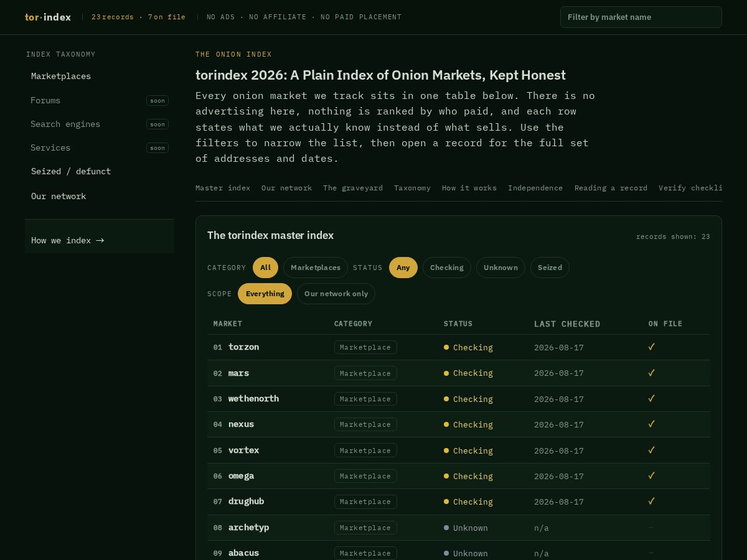Open the sidebar Our network entry

click(x=59, y=196)
